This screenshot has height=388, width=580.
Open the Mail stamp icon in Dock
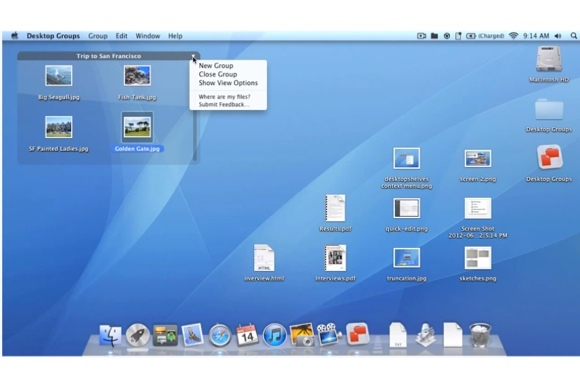192,335
